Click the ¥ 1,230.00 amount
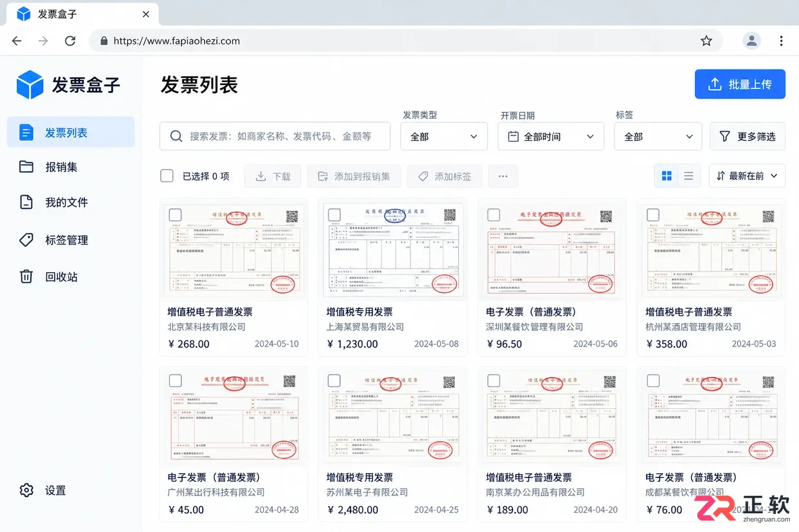The image size is (799, 532). pyautogui.click(x=352, y=344)
